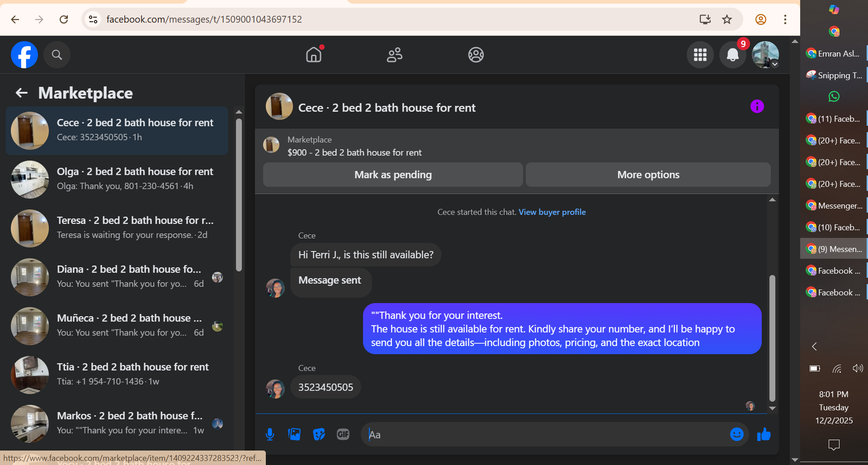The width and height of the screenshot is (868, 465).
Task: Open conversation information purple icon
Action: [x=757, y=106]
